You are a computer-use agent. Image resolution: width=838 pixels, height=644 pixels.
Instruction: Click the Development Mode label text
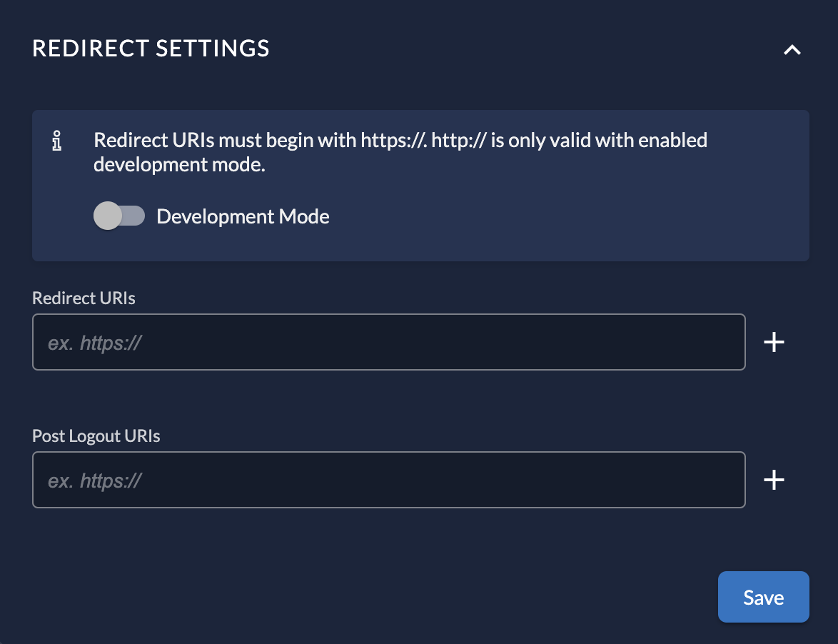(x=243, y=216)
